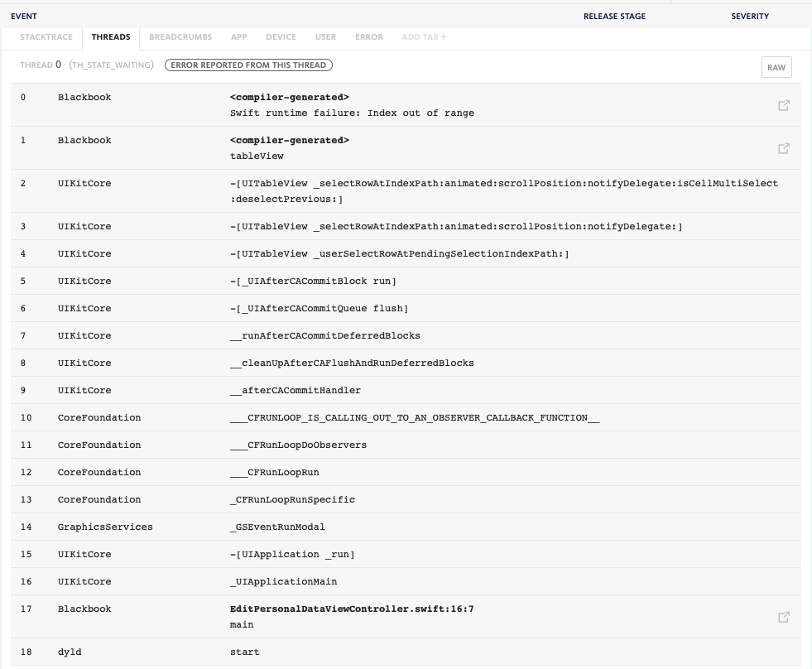Click the RAW button
This screenshot has width=812, height=669.
(x=776, y=67)
